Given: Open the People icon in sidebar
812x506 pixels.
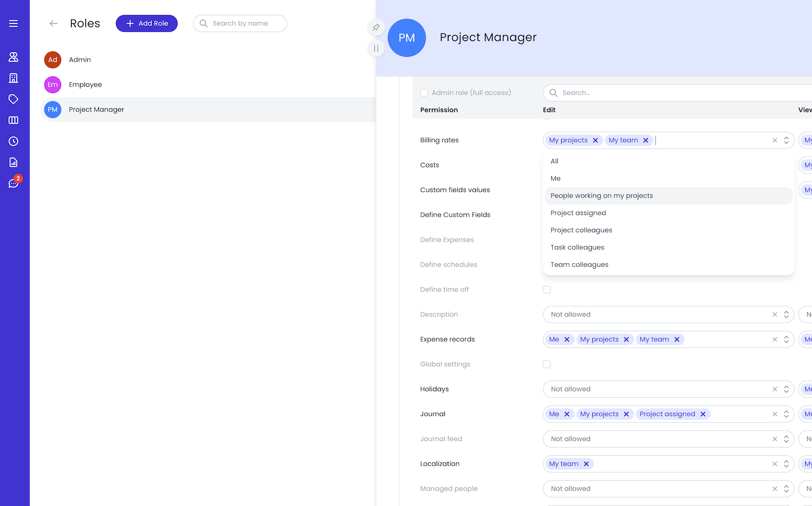Looking at the screenshot, I should (14, 57).
